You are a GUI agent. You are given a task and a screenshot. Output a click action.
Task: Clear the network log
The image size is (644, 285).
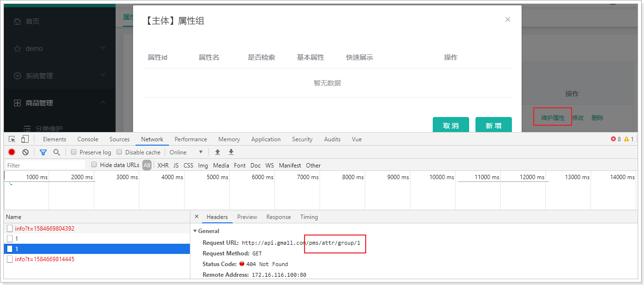tap(25, 152)
